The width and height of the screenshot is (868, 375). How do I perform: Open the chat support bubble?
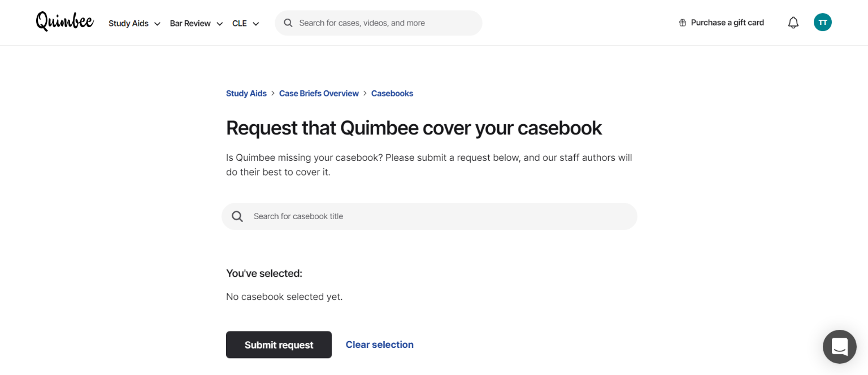[x=840, y=347]
